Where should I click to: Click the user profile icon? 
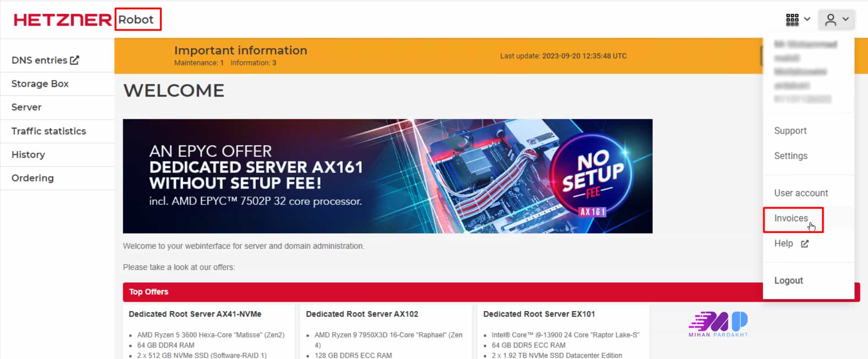[x=830, y=20]
